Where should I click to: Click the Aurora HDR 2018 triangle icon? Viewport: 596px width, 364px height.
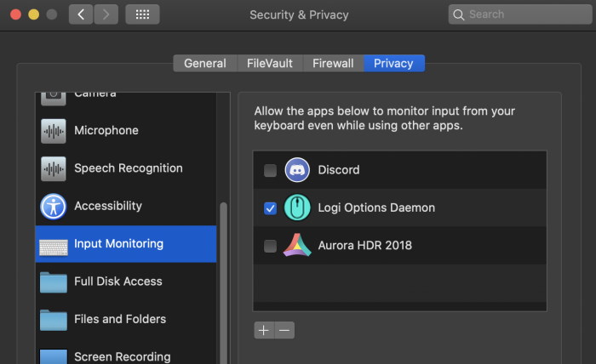[297, 245]
